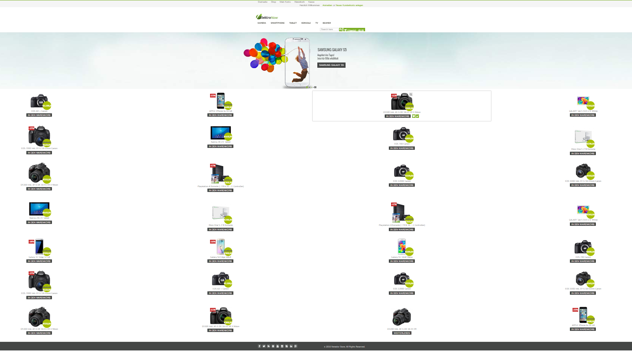Click Neues Kundenkonto anlegen link
The image size is (632, 364).
349,5
